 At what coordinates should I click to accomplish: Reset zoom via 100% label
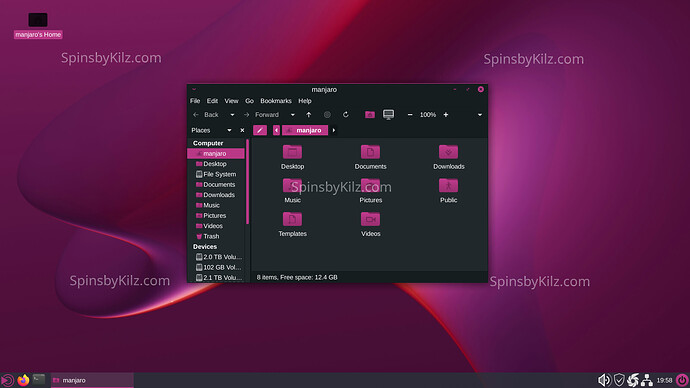(x=428, y=115)
